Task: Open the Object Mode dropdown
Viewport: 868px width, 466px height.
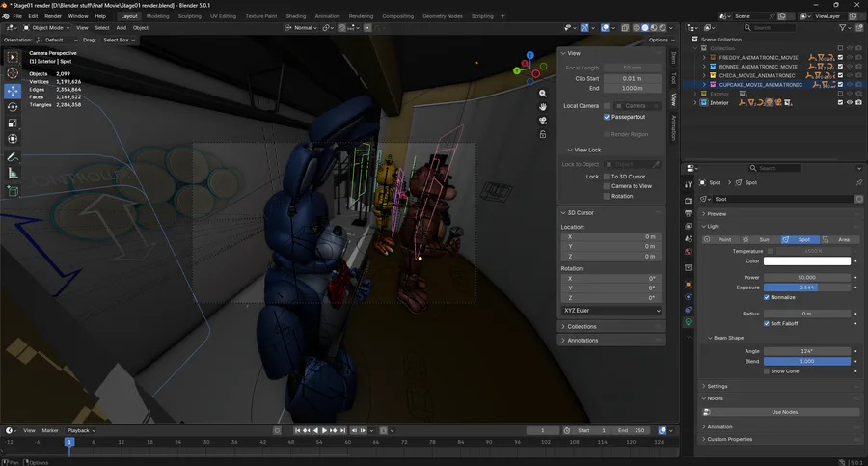Action: point(48,28)
